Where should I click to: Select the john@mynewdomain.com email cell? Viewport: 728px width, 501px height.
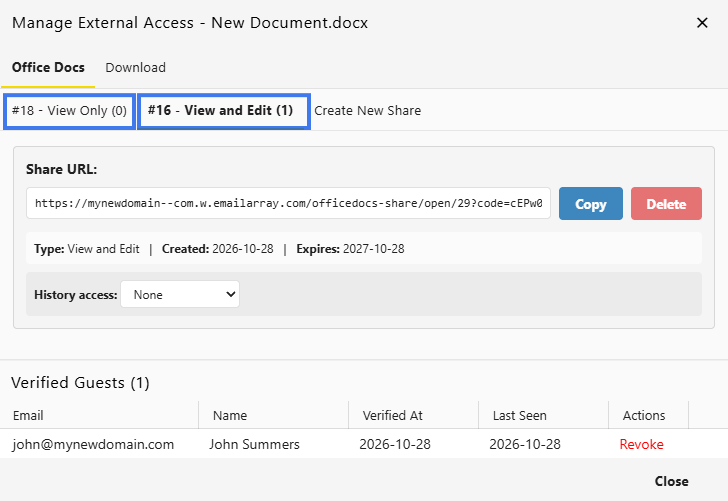tap(93, 444)
